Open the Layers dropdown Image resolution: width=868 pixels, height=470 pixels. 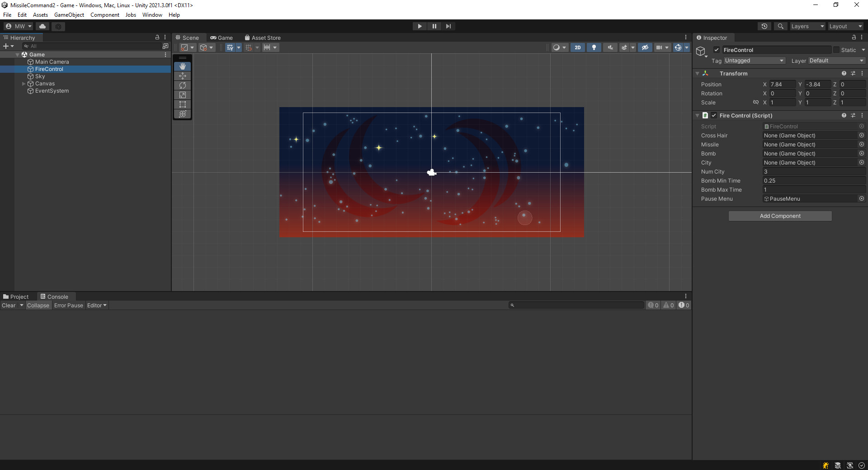tap(807, 26)
